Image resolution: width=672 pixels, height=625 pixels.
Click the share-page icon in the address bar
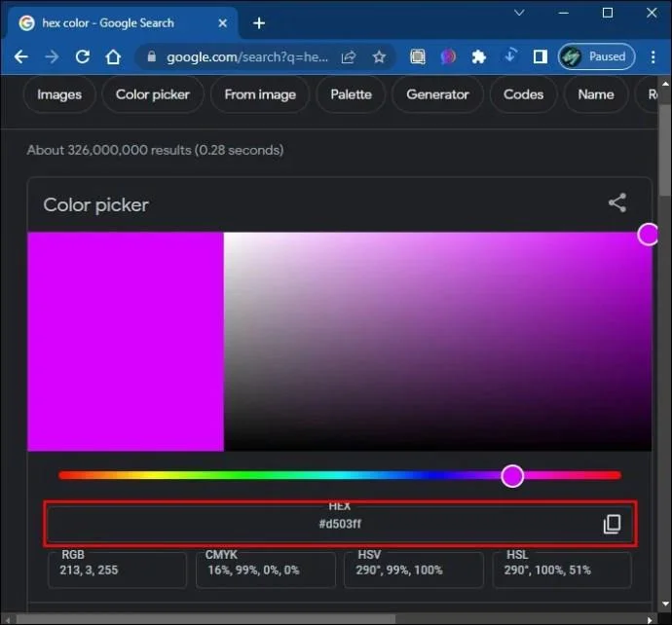tap(350, 56)
